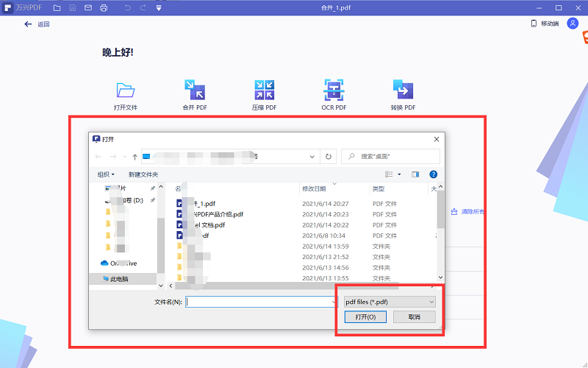
Task: Toggle the preview pane icon in dialog
Action: 415,174
